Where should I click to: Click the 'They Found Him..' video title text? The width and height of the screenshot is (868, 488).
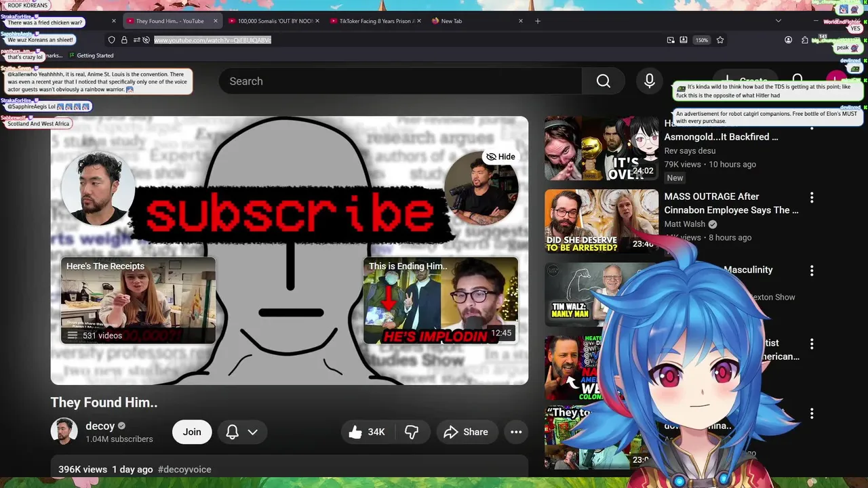coord(104,403)
